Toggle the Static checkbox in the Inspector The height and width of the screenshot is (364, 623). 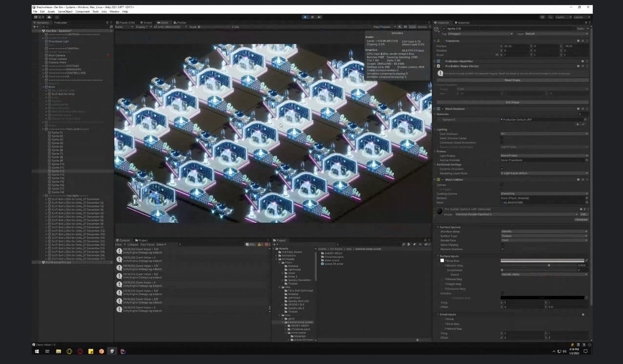pos(575,29)
